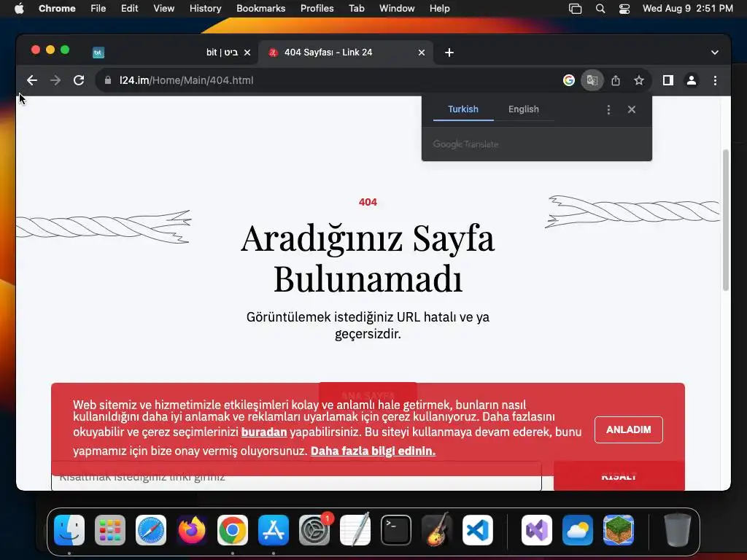Share this page via share icon
The image size is (747, 560).
click(616, 80)
